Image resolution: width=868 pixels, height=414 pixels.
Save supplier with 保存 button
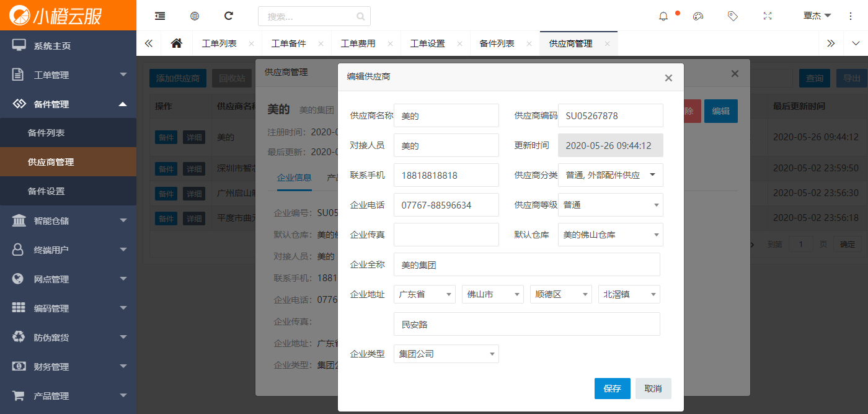click(613, 389)
